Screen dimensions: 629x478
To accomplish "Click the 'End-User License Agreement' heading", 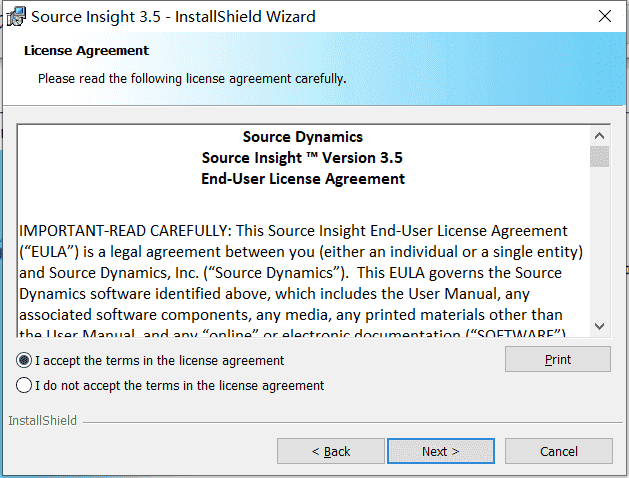I will 303,179.
